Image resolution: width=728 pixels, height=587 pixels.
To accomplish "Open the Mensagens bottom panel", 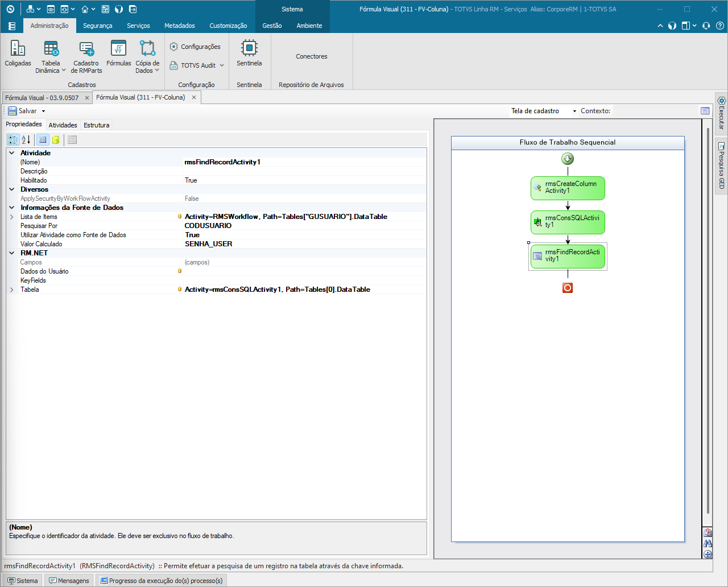I will pyautogui.click(x=69, y=581).
